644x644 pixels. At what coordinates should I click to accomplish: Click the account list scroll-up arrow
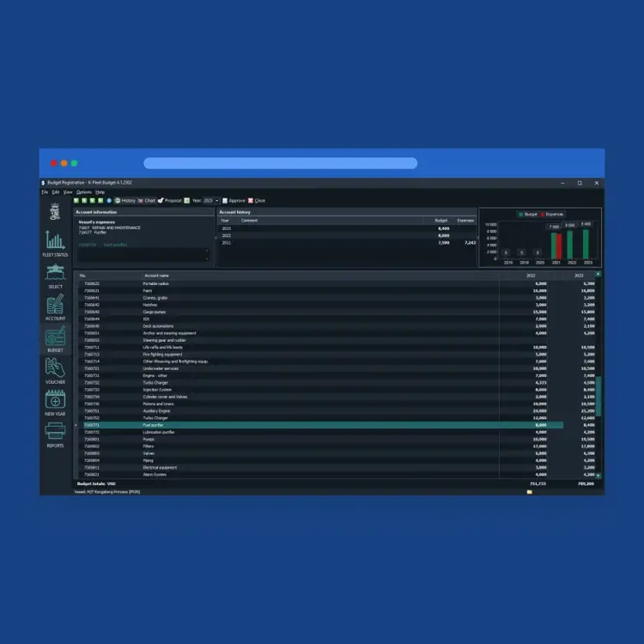[x=598, y=275]
